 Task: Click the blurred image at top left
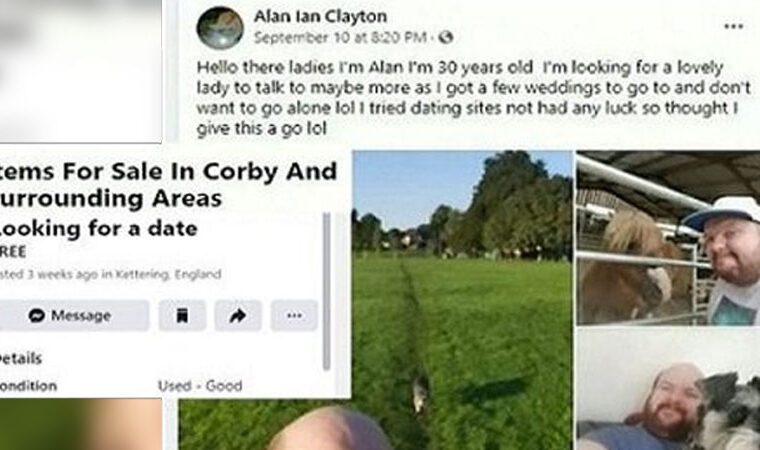pos(80,71)
